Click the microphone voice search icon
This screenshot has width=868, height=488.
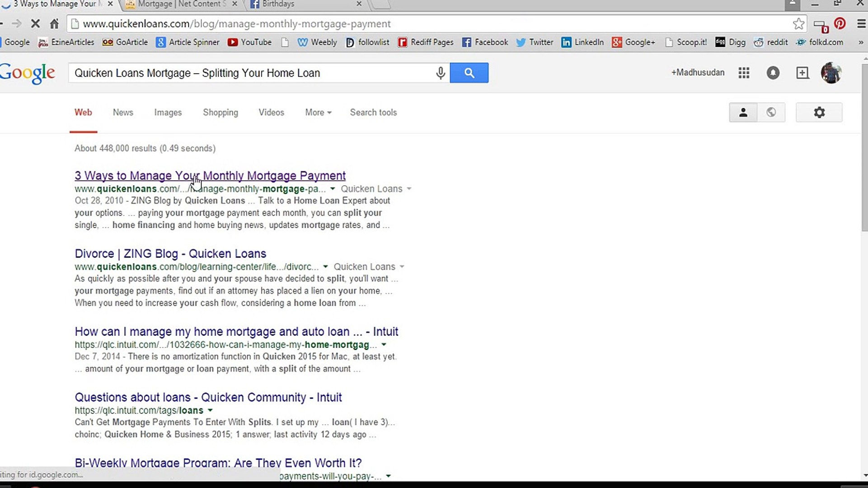(x=441, y=73)
